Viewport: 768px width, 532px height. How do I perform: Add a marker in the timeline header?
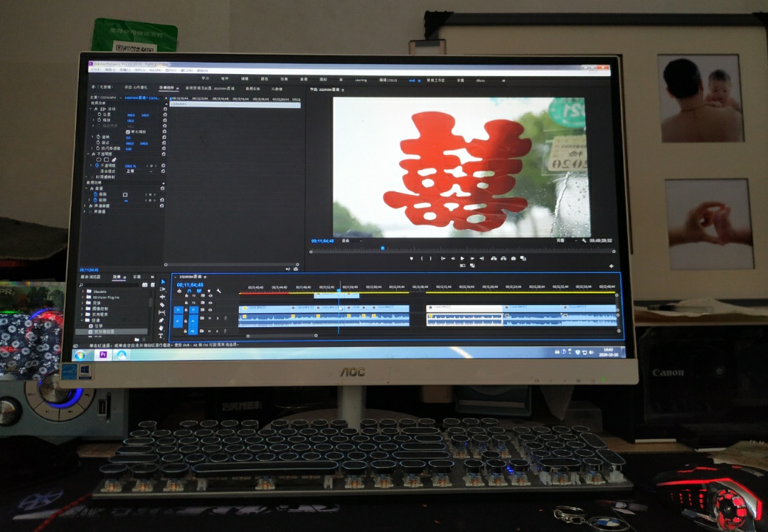[209, 291]
